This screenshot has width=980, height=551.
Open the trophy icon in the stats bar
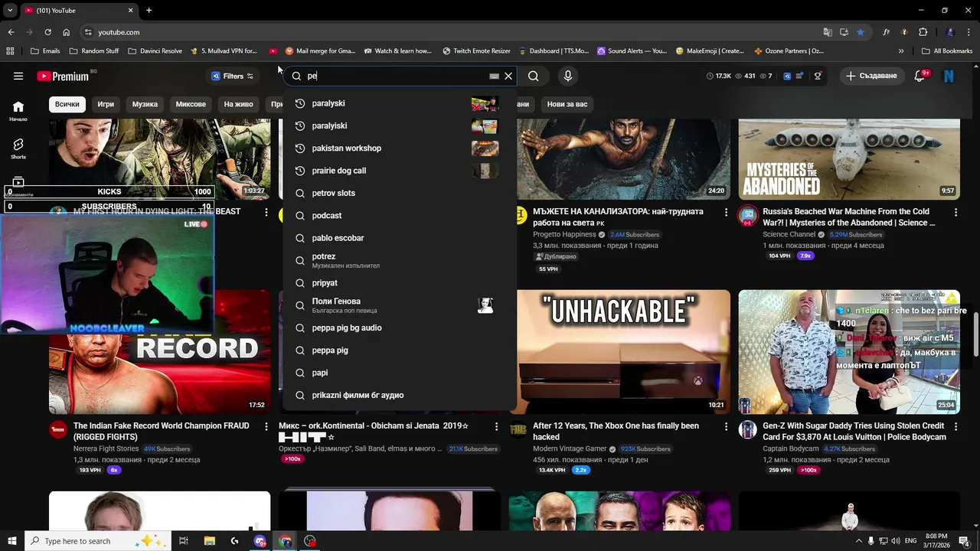coord(818,76)
